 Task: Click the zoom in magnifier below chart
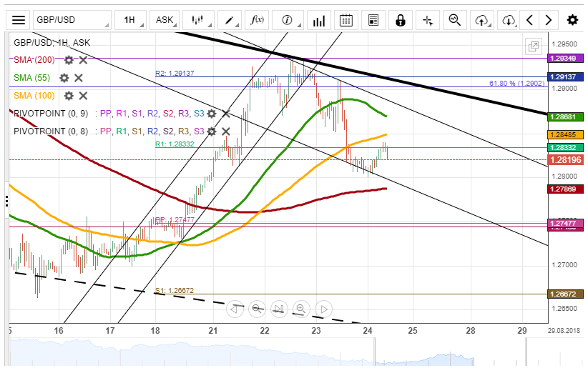tap(301, 309)
